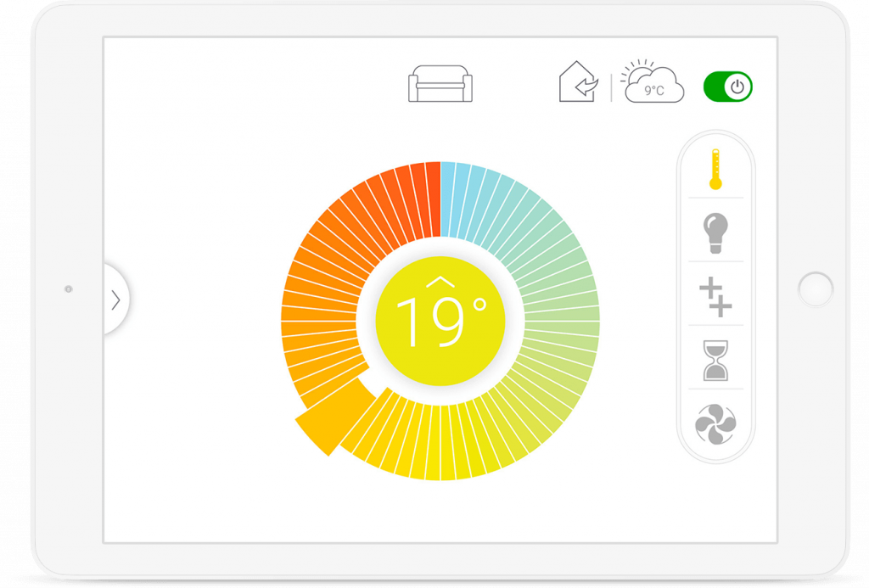Open the light bulb lighting control
869x588 pixels.
[x=715, y=232]
